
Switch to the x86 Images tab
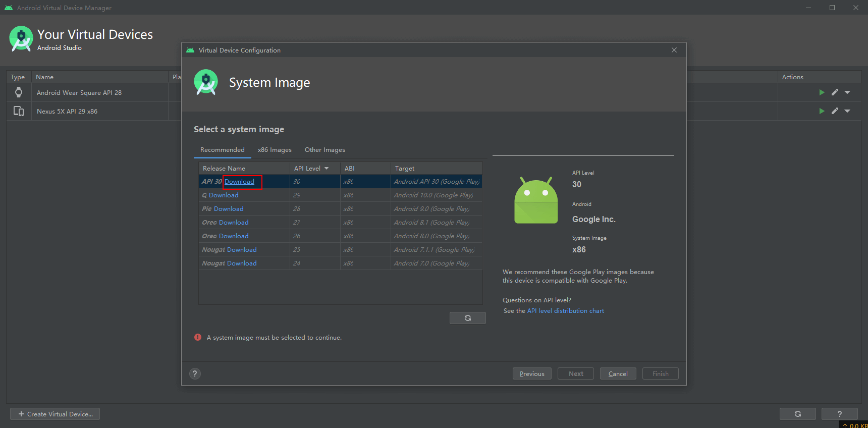click(275, 150)
